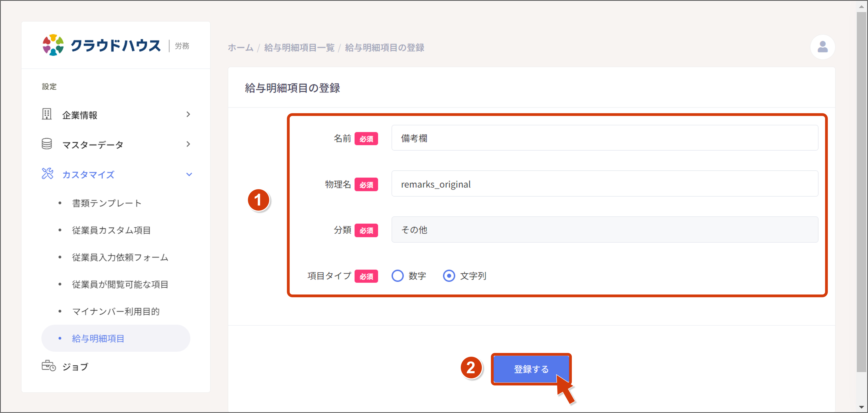Open the user profile avatar icon
The height and width of the screenshot is (413, 868).
pyautogui.click(x=823, y=47)
